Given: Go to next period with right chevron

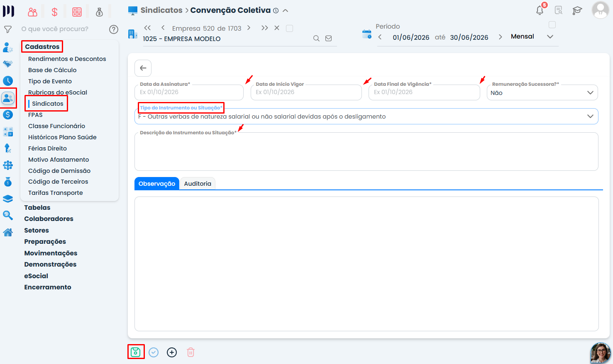Looking at the screenshot, I should point(501,37).
